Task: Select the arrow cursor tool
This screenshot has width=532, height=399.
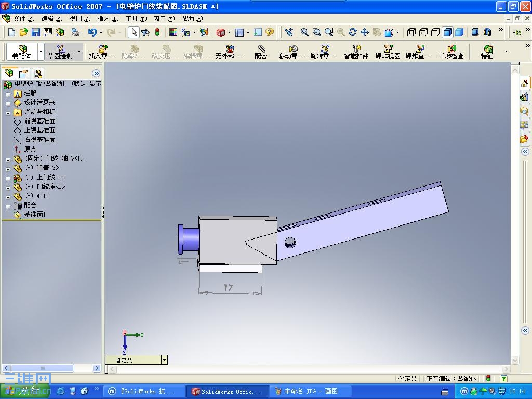Action: click(134, 32)
